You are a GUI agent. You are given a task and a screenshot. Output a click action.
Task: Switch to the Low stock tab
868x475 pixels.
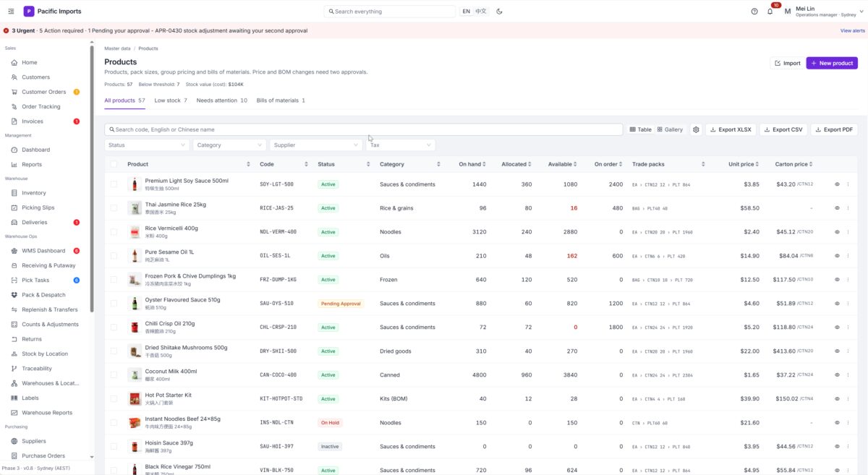click(171, 100)
